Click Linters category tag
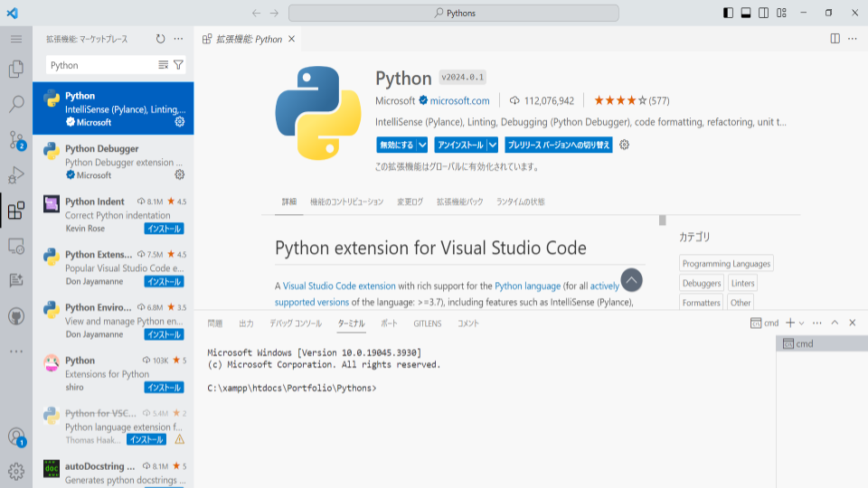 [742, 283]
